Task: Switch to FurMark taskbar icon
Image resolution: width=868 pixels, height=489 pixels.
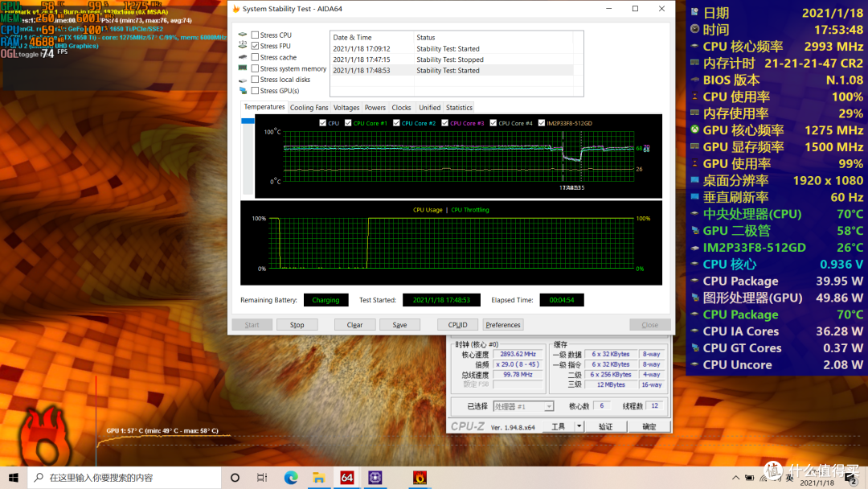Action: [x=420, y=478]
